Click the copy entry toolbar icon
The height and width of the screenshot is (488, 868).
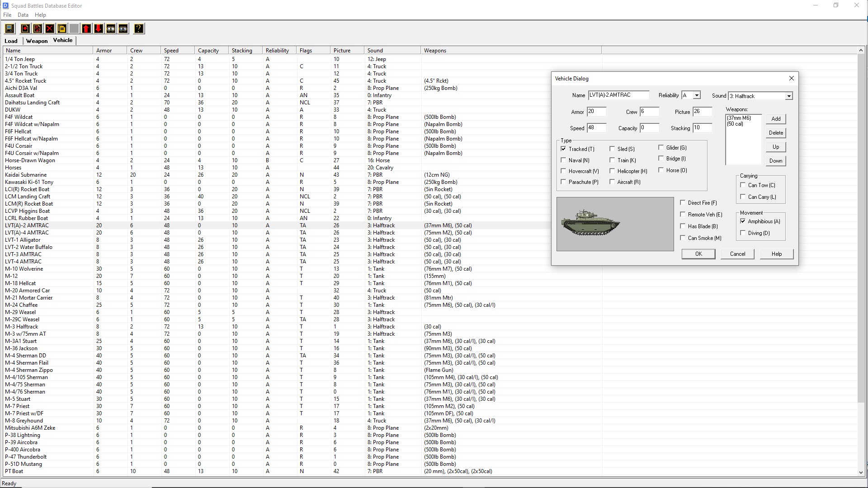click(x=62, y=29)
